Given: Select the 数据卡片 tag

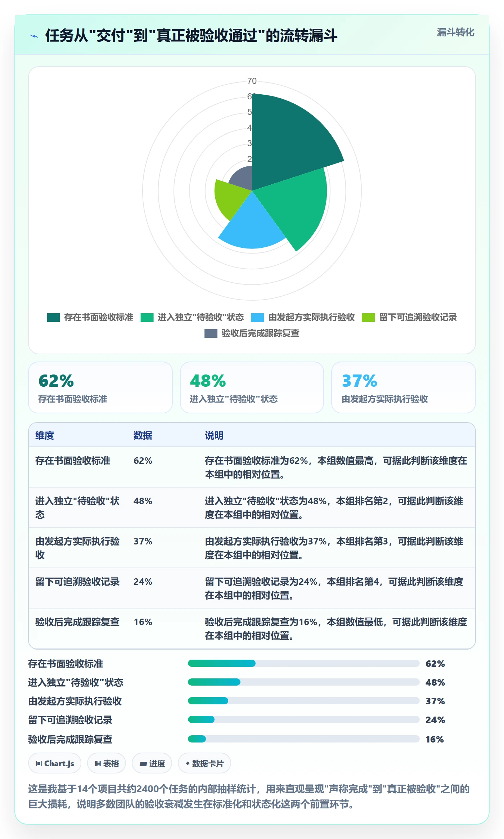Looking at the screenshot, I should click(x=204, y=763).
